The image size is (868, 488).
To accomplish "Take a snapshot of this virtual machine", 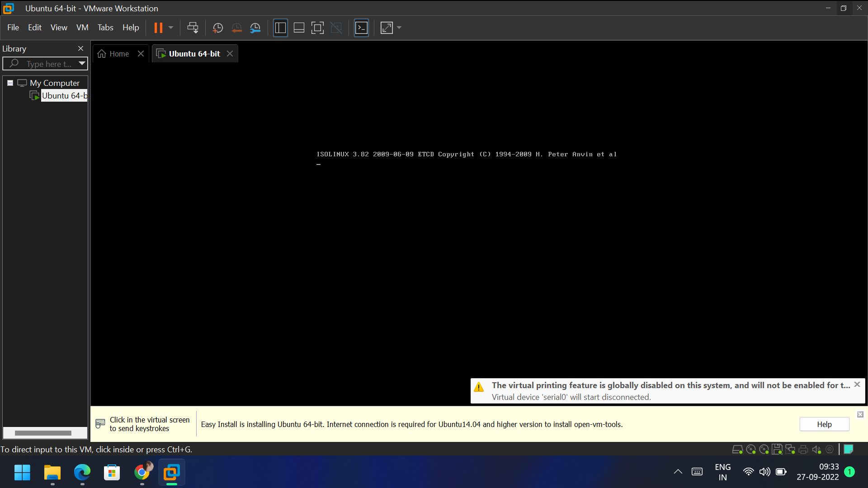I will point(217,28).
